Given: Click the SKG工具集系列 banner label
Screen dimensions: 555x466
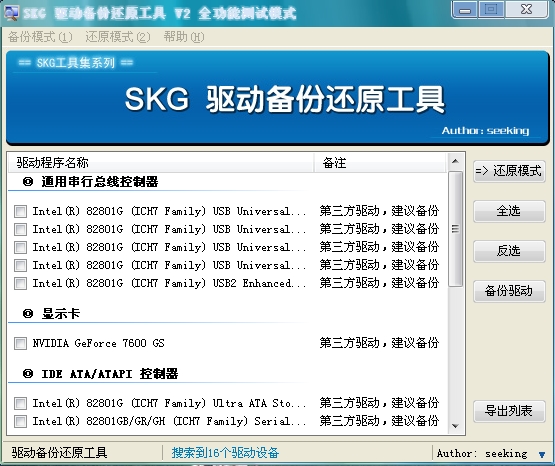Looking at the screenshot, I should [76, 63].
